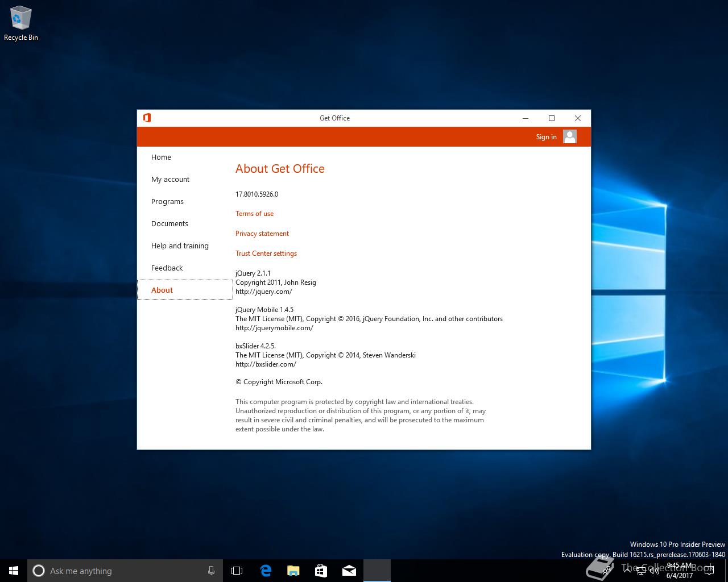The width and height of the screenshot is (728, 582).
Task: Click the active Get Office taskbar button
Action: click(377, 571)
